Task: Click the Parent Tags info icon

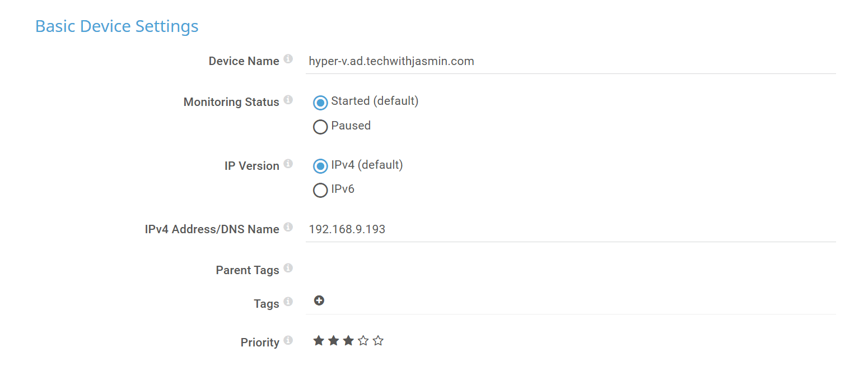Action: tap(288, 268)
